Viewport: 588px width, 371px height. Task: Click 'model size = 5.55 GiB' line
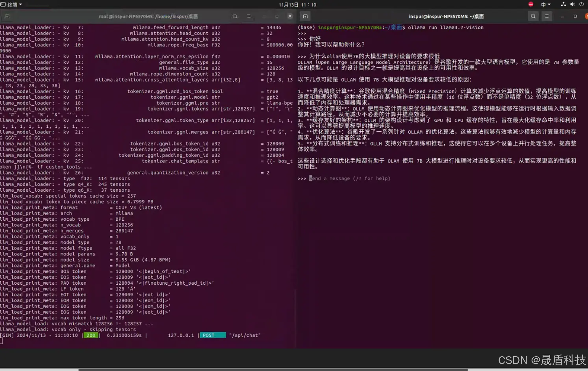point(85,260)
